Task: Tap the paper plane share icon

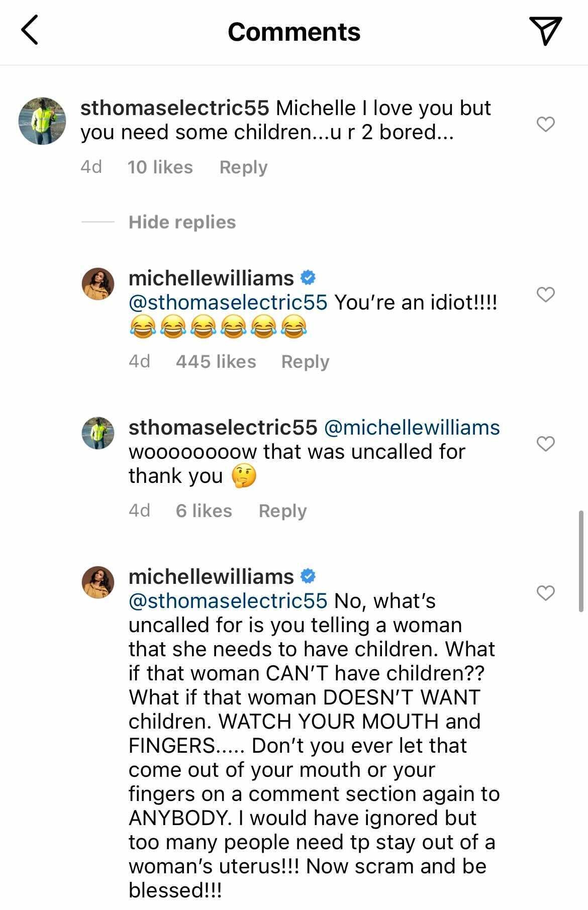Action: point(545,31)
